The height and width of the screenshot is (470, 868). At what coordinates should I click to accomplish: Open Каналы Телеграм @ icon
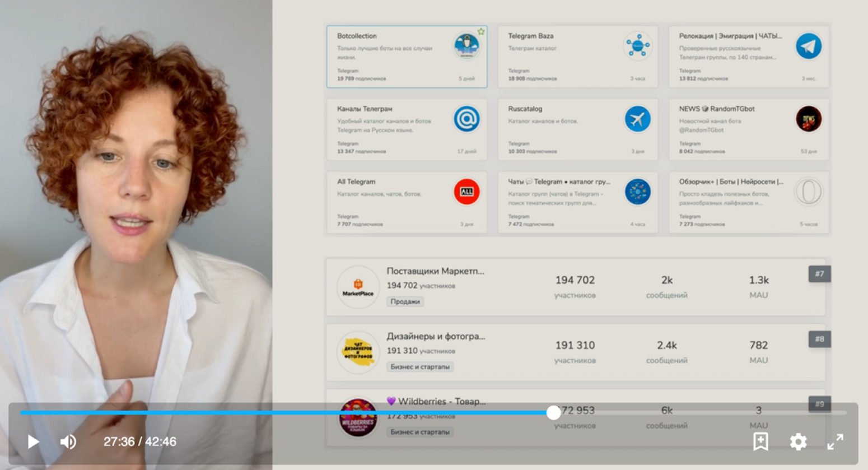click(x=466, y=119)
